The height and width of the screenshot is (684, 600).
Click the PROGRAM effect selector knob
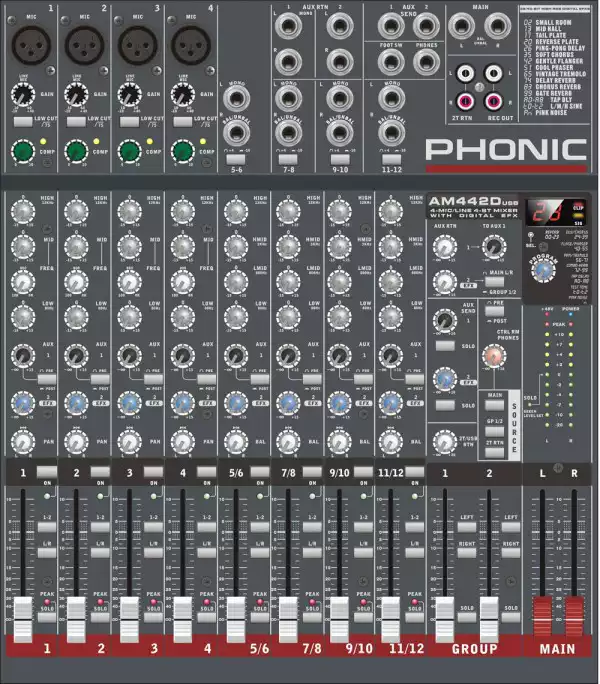pyautogui.click(x=544, y=270)
